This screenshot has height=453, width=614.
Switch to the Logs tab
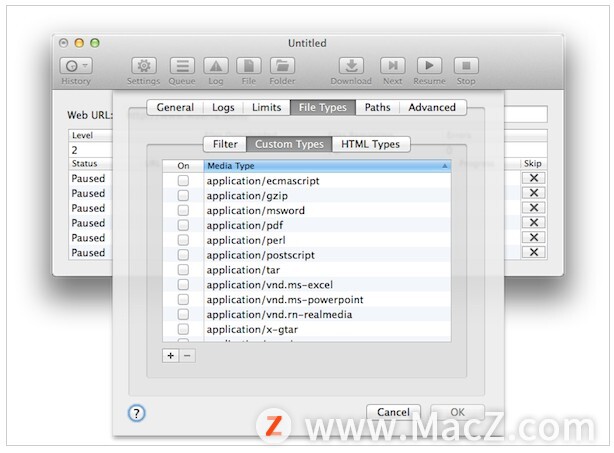[223, 107]
